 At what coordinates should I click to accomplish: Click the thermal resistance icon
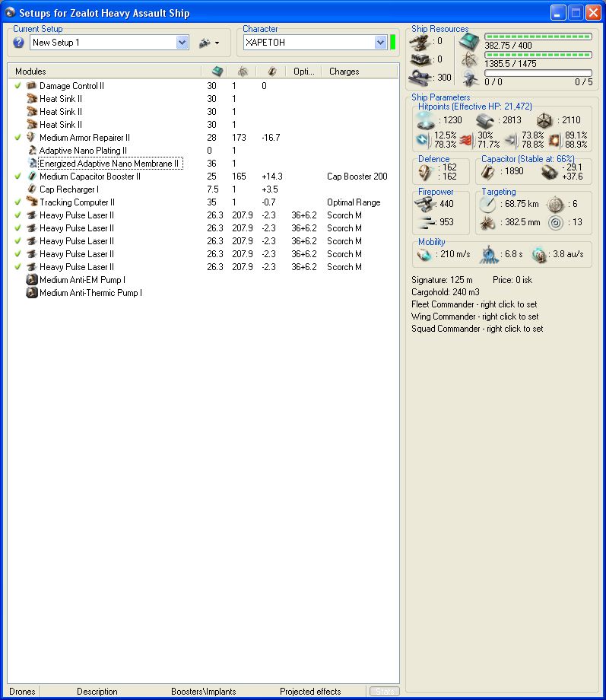[465, 140]
